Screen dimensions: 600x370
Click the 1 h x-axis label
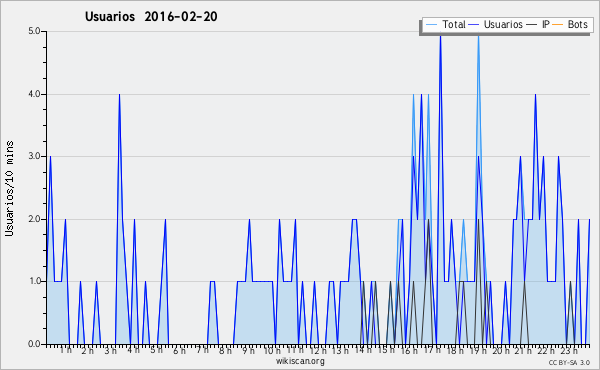pos(65,350)
